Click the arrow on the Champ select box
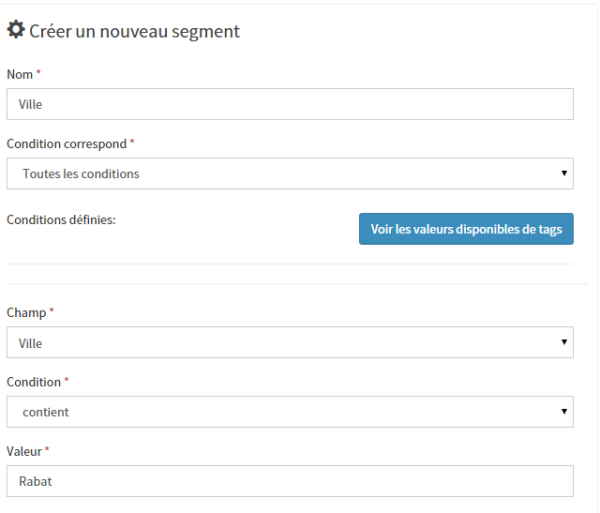This screenshot has width=600, height=513. pos(564,343)
